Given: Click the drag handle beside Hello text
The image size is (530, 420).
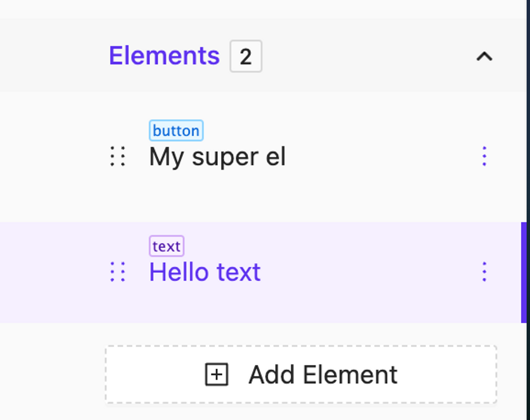Looking at the screenshot, I should pyautogui.click(x=118, y=272).
